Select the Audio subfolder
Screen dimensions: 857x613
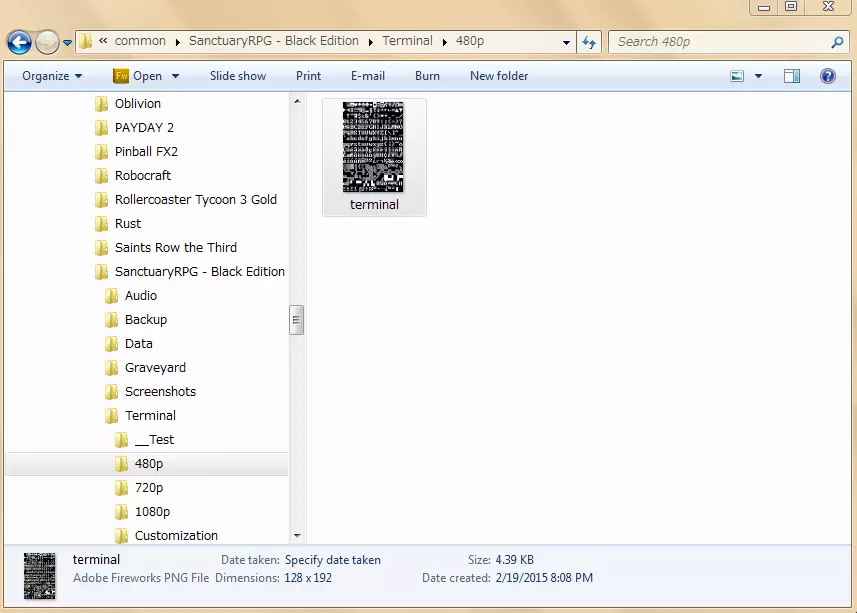pyautogui.click(x=140, y=296)
